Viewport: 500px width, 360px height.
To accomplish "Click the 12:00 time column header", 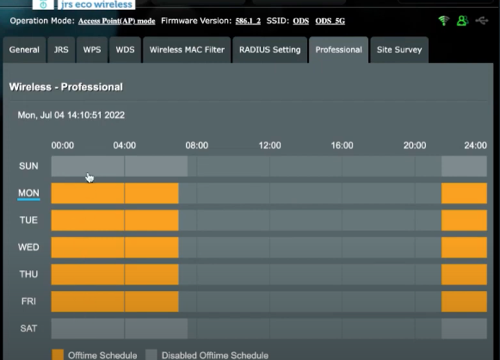I will pos(270,145).
